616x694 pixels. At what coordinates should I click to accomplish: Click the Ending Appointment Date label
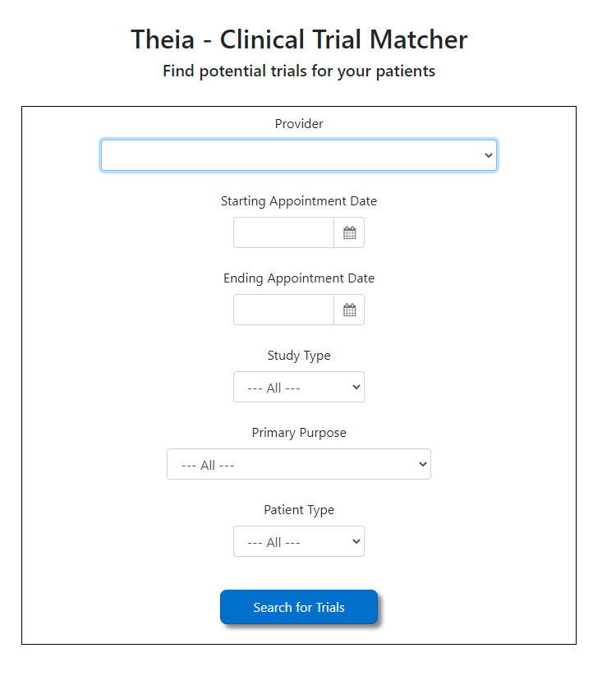pos(299,278)
